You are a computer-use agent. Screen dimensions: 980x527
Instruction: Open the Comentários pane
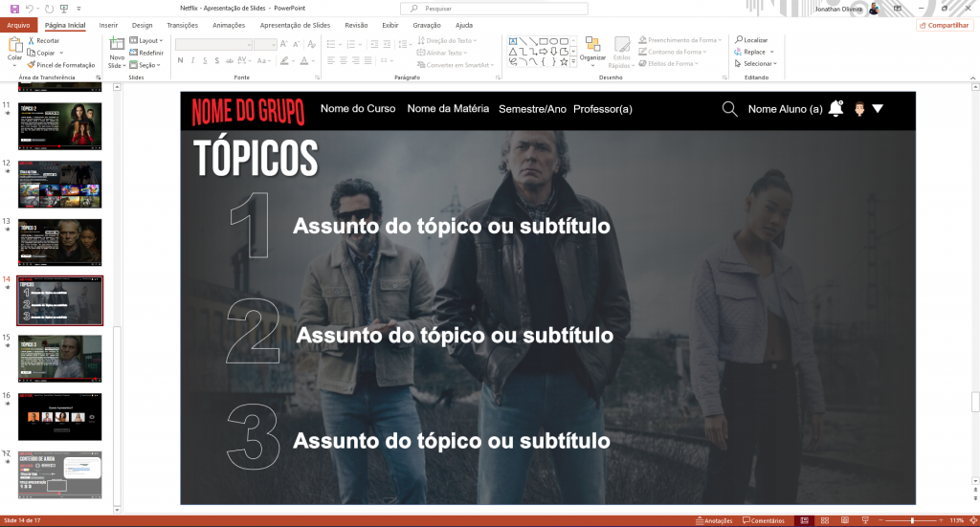[x=764, y=520]
